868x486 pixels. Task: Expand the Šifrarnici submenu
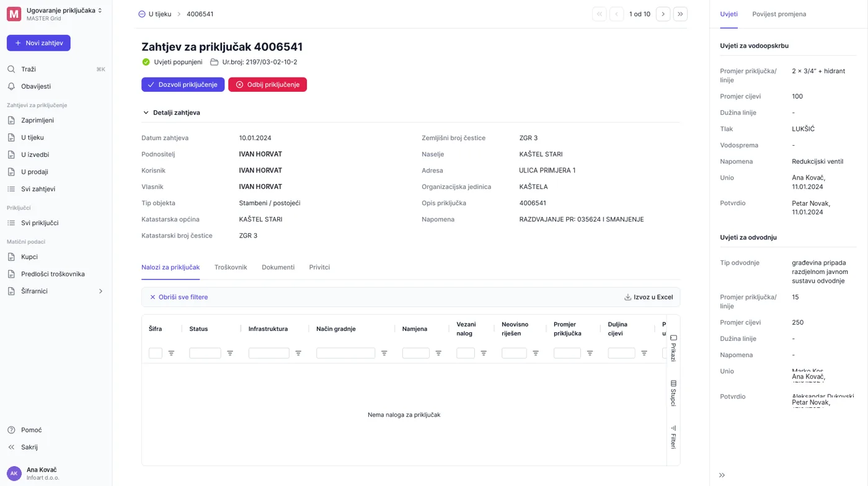(x=100, y=291)
